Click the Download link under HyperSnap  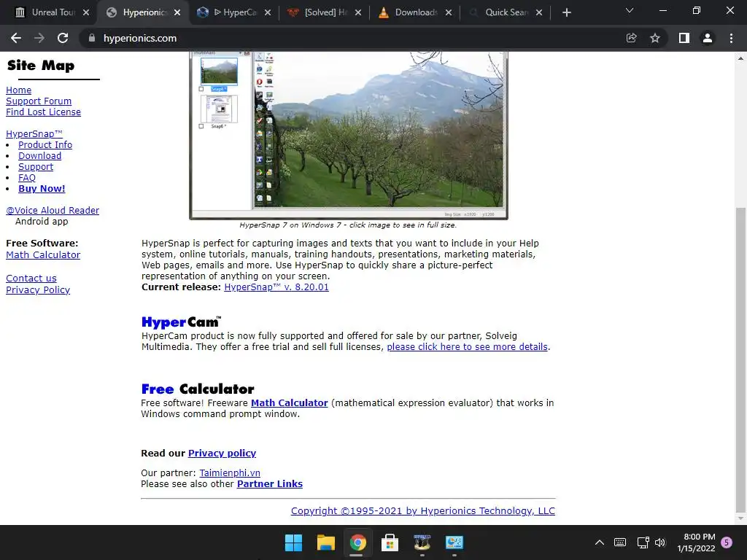coord(39,156)
